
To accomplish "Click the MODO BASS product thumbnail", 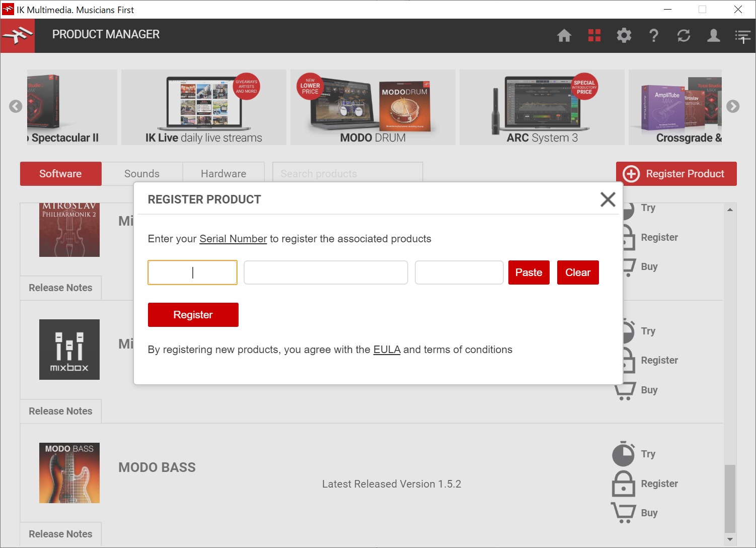I will pyautogui.click(x=69, y=473).
